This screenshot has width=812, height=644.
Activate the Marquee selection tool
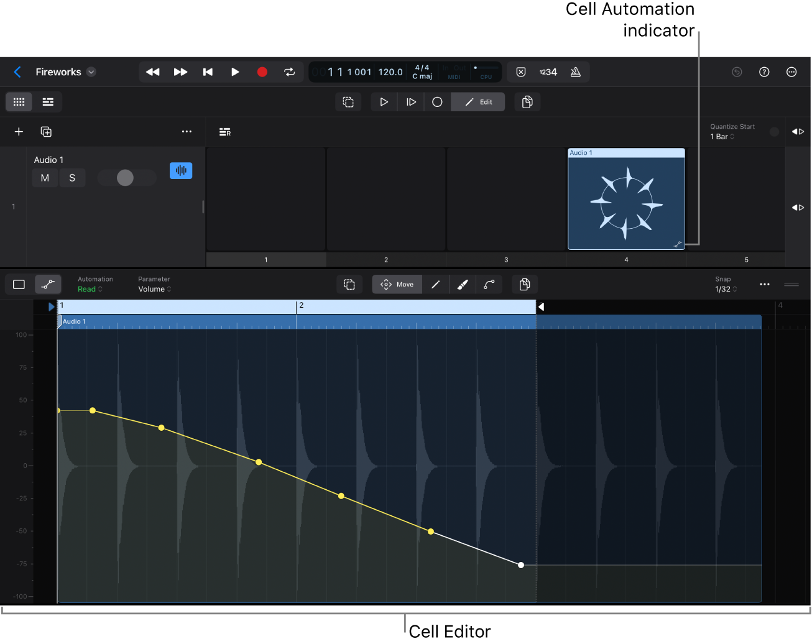pos(349,284)
